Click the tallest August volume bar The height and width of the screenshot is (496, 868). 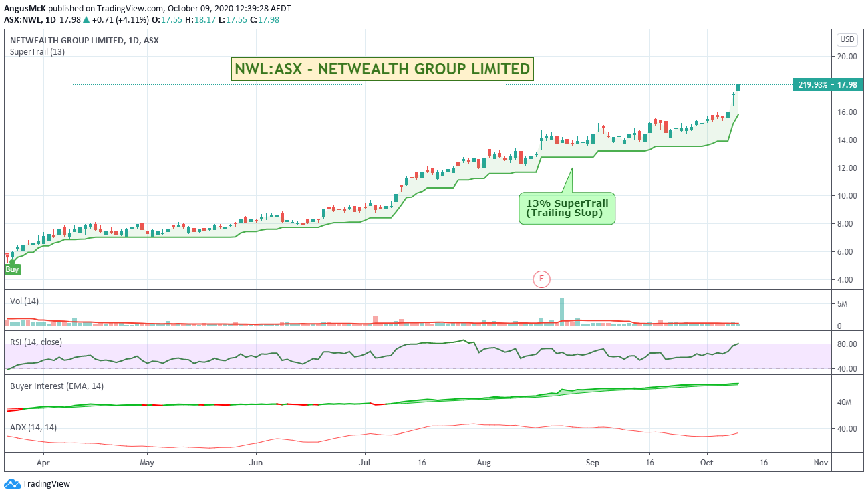click(x=562, y=312)
